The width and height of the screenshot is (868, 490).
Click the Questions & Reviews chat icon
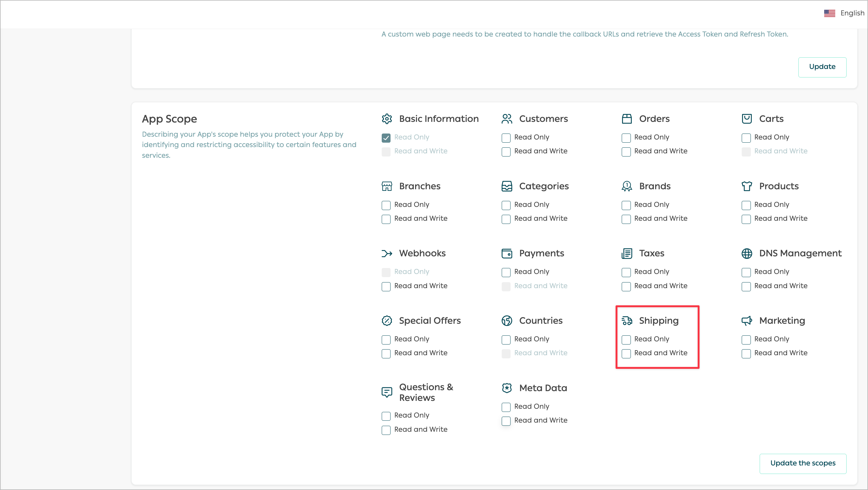coord(386,392)
